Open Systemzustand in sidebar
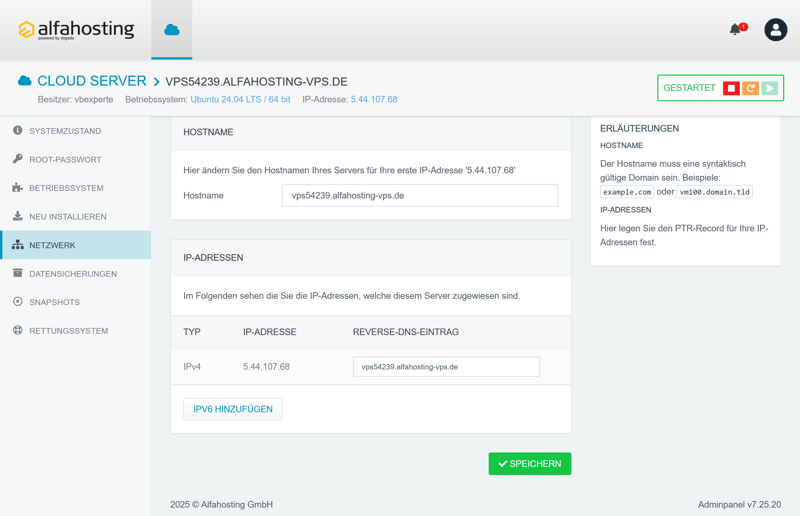The height and width of the screenshot is (516, 800). (76, 131)
